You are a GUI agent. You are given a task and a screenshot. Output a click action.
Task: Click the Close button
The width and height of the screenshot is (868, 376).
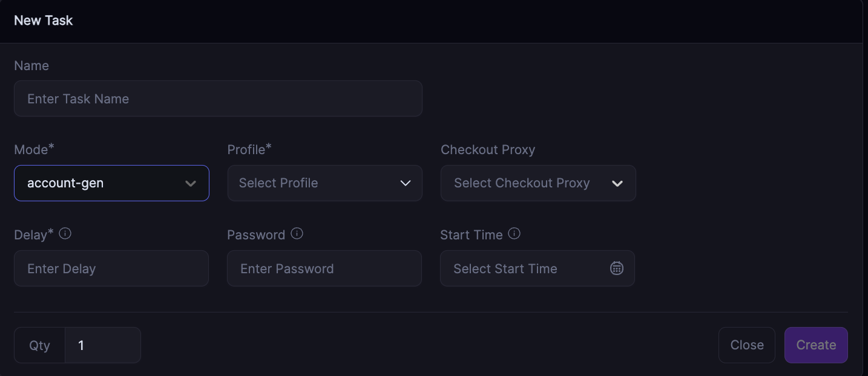point(746,345)
